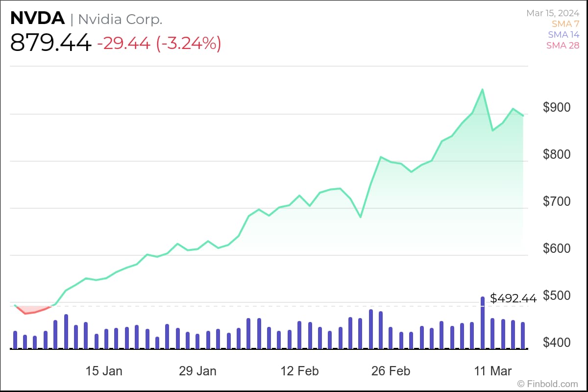Screen dimensions: 588x392
Task: Click the $700 y-axis price label
Action: click(557, 201)
